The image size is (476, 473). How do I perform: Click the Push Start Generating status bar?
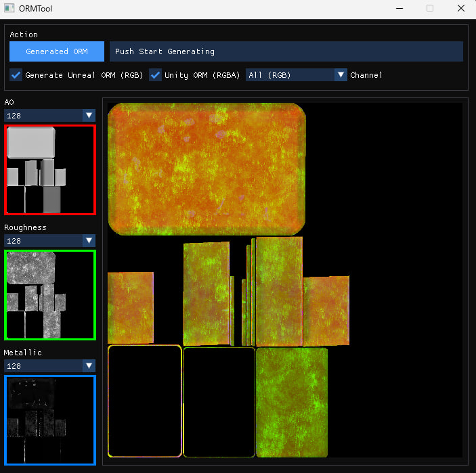(x=286, y=51)
